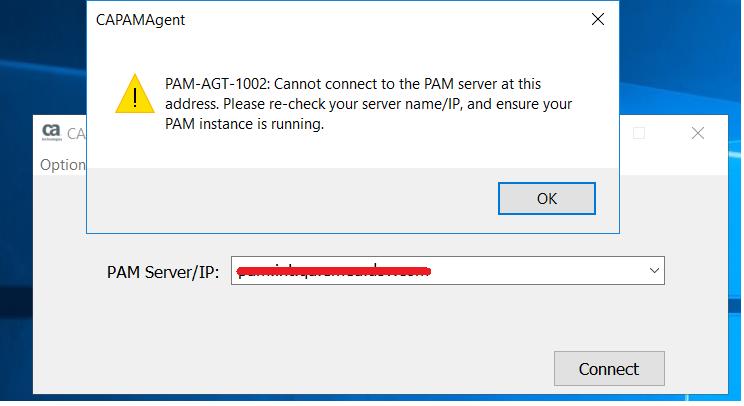This screenshot has width=744, height=406.
Task: Click the Connect button
Action: point(609,369)
